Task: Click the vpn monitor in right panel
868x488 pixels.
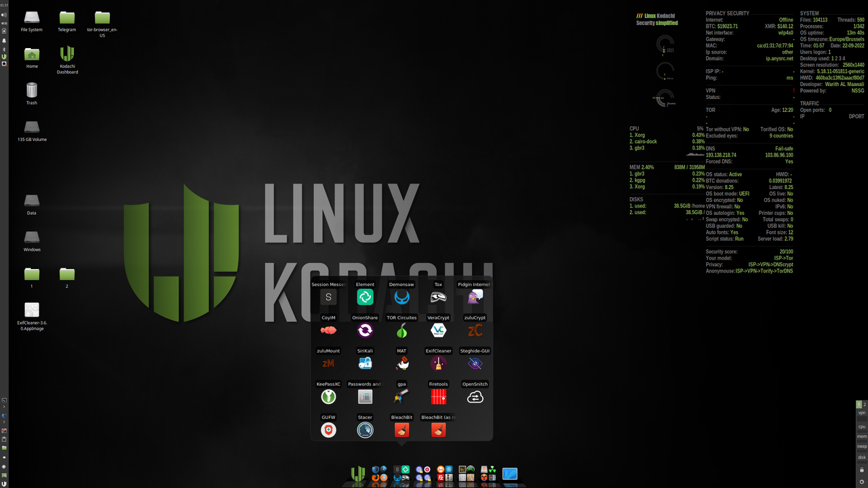Action: coord(862,413)
